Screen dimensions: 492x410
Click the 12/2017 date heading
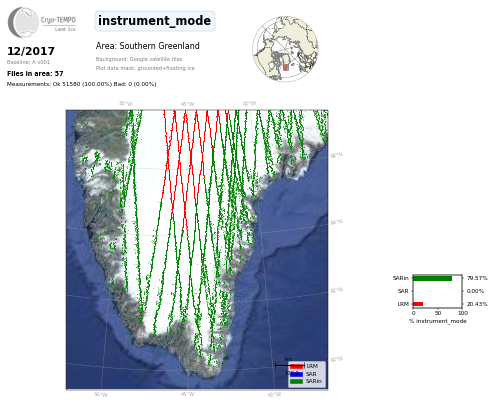(31, 51)
